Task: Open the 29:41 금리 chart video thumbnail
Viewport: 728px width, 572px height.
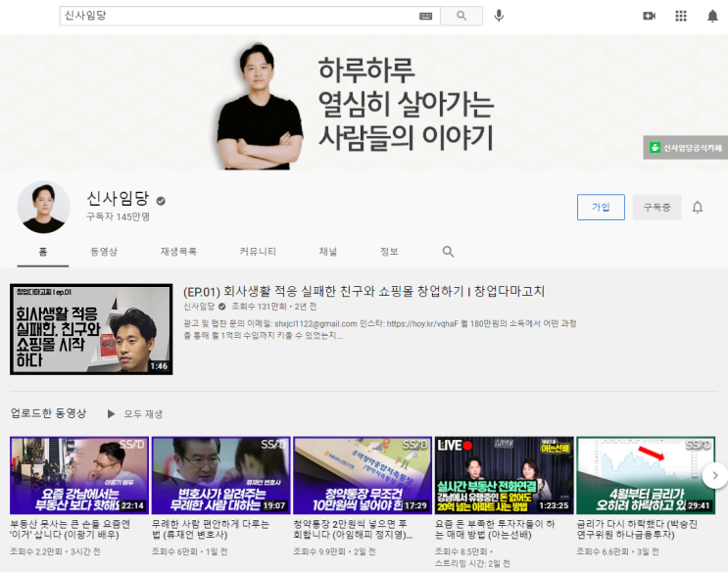Action: (x=646, y=475)
